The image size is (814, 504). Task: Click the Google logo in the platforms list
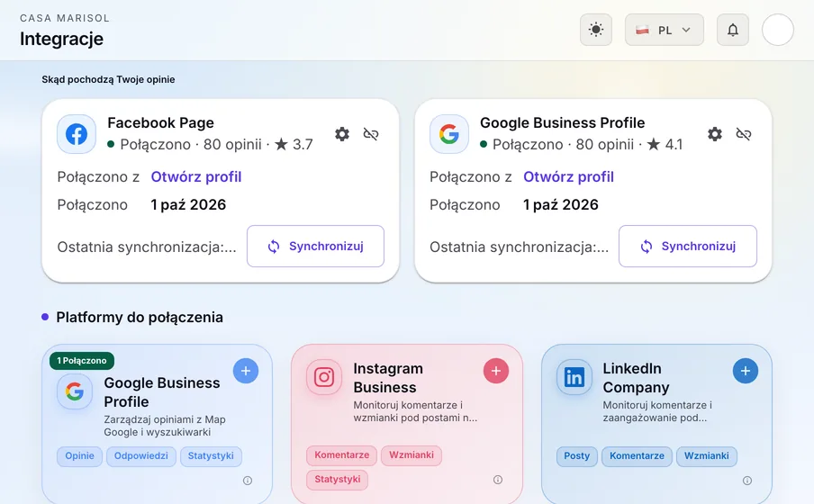[x=75, y=391]
